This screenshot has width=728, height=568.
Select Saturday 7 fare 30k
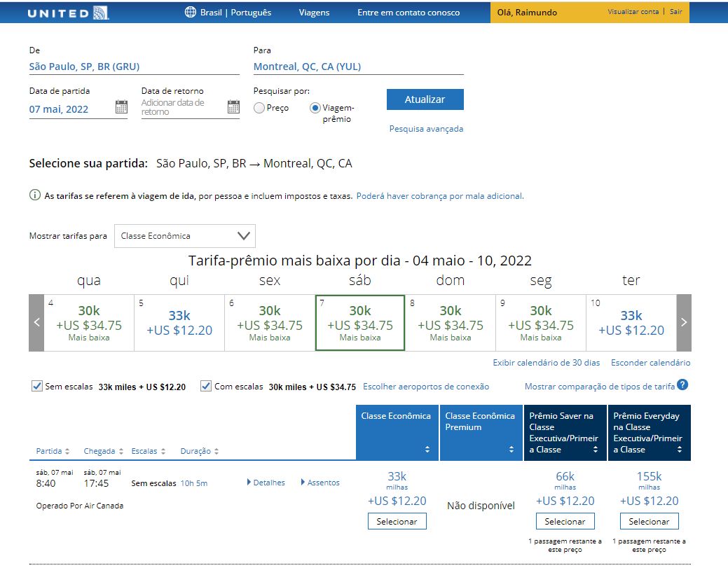(360, 322)
